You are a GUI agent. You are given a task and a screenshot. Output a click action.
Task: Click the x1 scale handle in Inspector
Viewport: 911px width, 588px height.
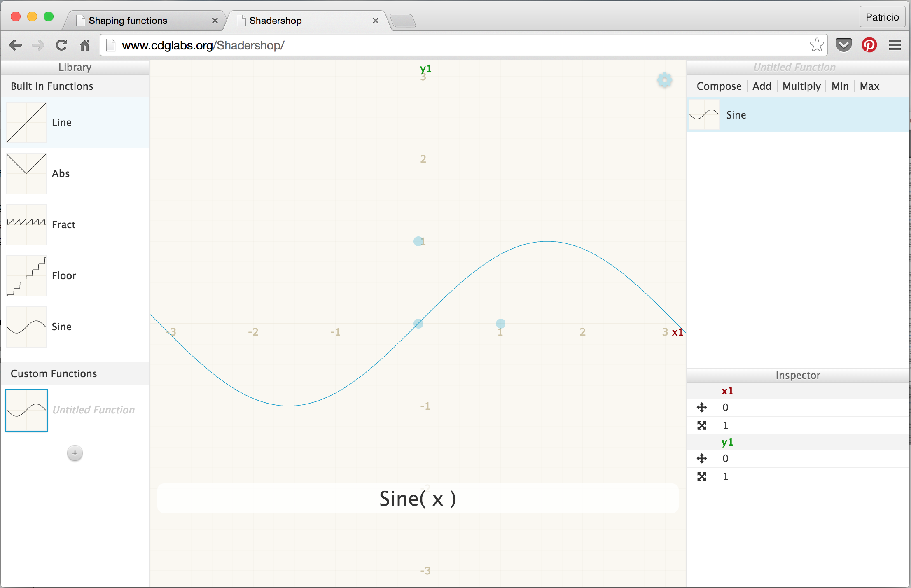click(x=701, y=425)
